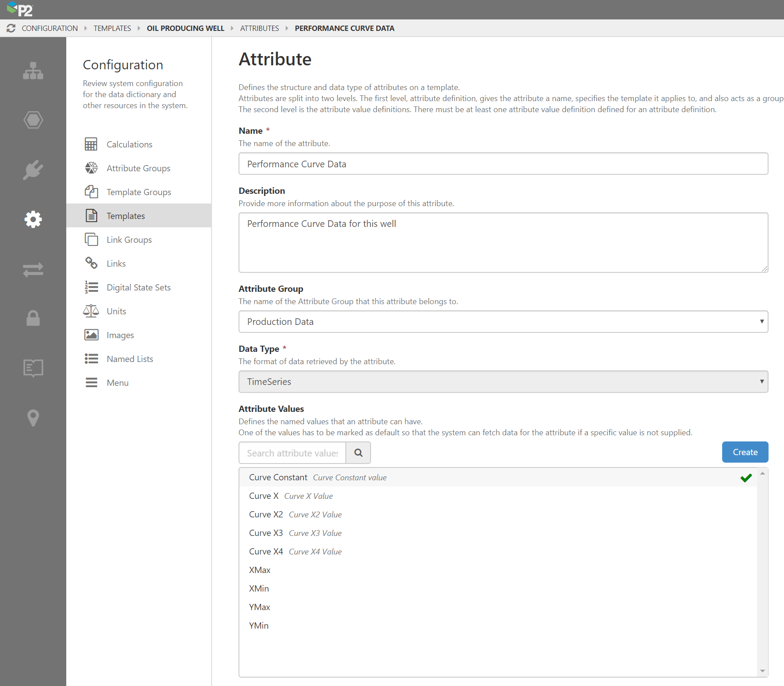Click the refresh icon in breadcrumb bar
Viewport: 784px width, 686px height.
point(11,28)
